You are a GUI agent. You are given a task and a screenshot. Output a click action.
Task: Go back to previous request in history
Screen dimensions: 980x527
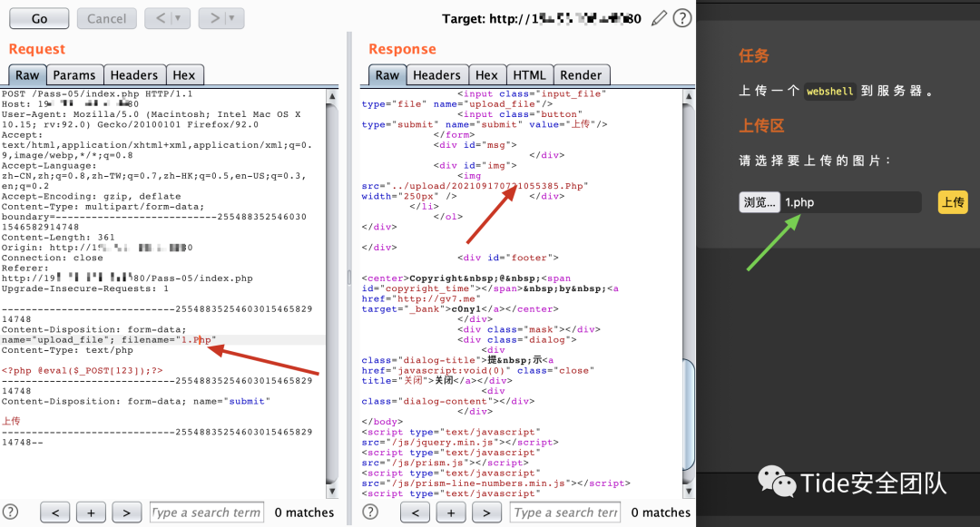(160, 19)
